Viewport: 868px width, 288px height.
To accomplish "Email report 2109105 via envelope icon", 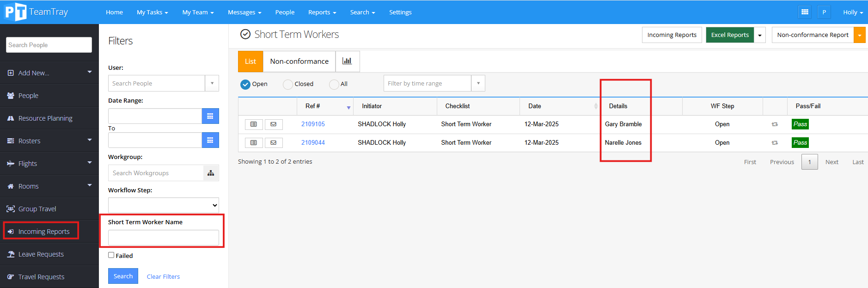I will click(274, 124).
